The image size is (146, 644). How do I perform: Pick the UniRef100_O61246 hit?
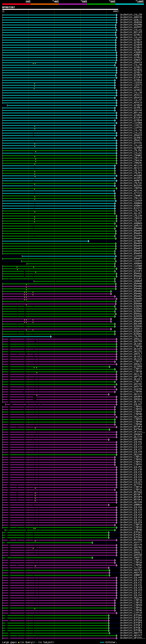131,454
